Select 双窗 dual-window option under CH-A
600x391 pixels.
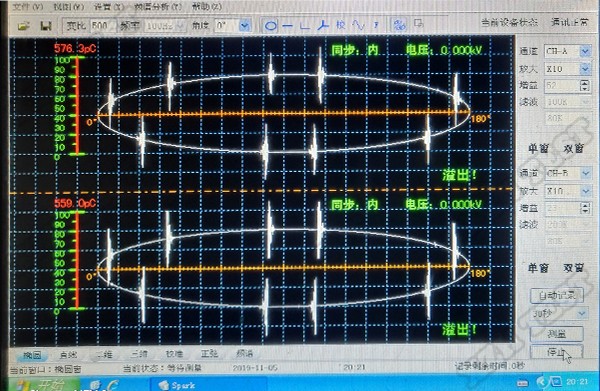[573, 148]
